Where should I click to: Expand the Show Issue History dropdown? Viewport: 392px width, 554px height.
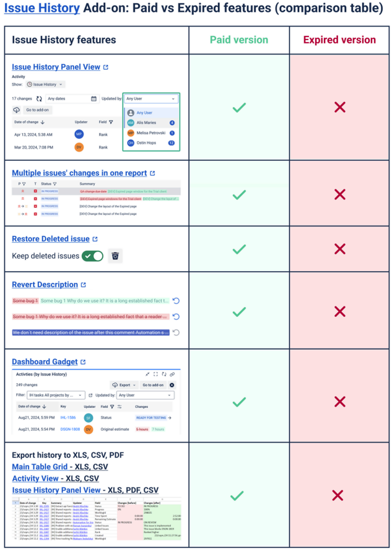tap(45, 84)
